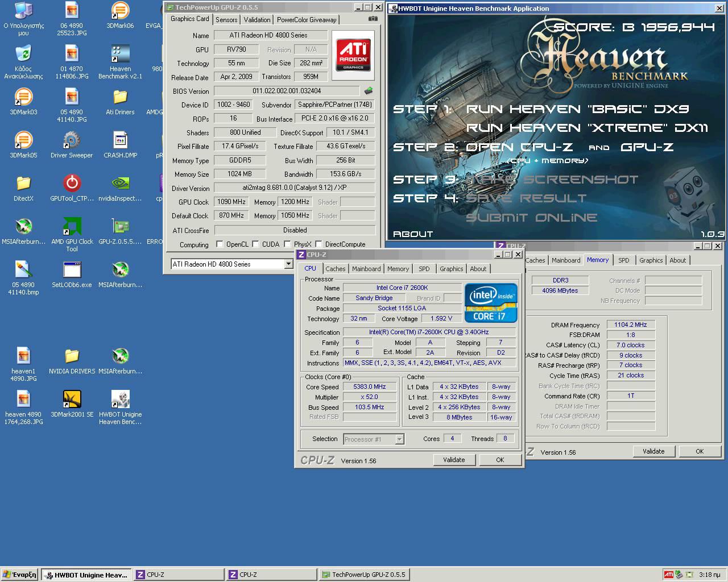Click OK in the CPU-Z Memory window
Image resolution: width=728 pixels, height=582 pixels.
click(x=700, y=451)
